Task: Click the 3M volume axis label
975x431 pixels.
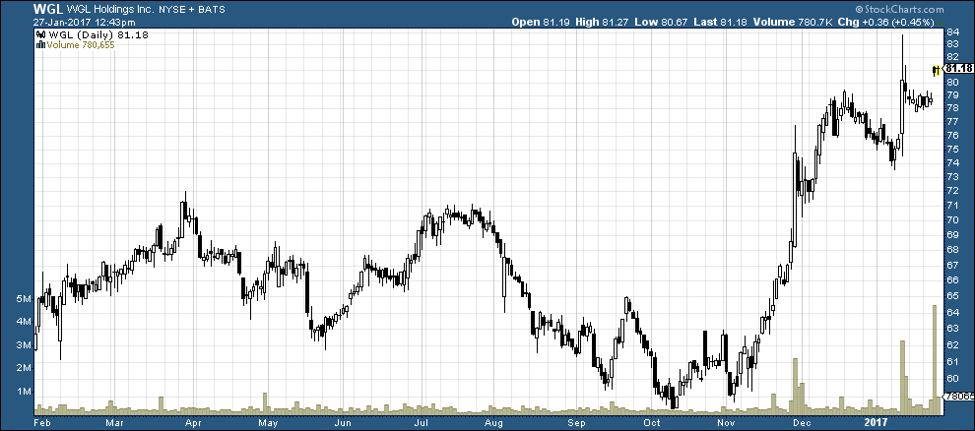Action: (x=24, y=345)
